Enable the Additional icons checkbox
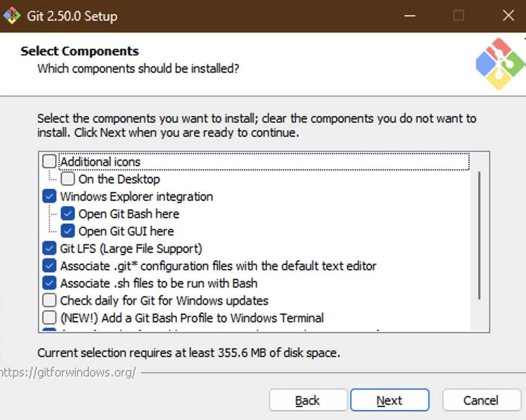 point(49,162)
